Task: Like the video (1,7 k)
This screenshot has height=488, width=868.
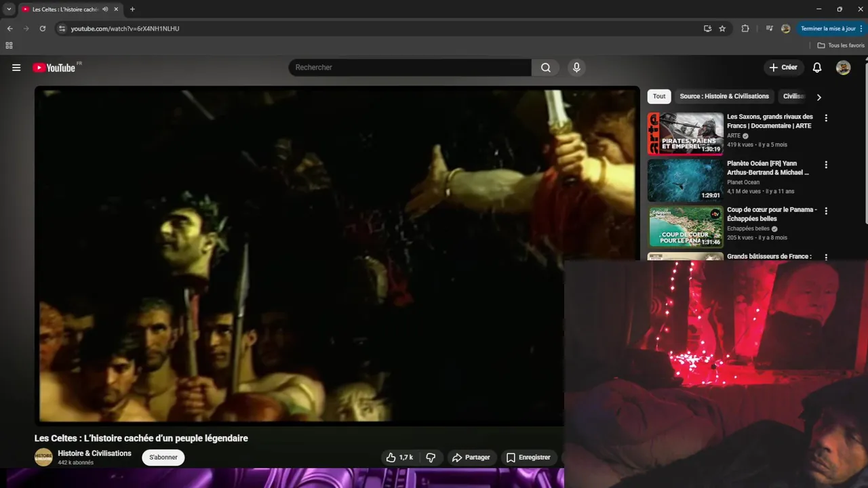Action: point(399,457)
